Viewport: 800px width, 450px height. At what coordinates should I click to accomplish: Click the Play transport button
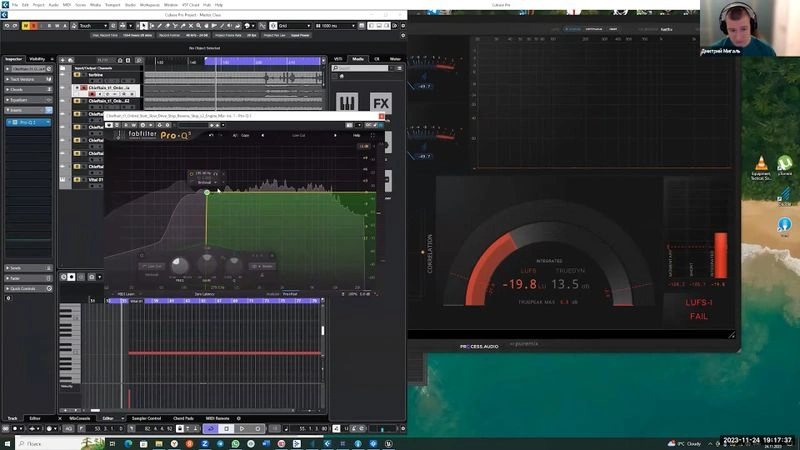tap(242, 429)
